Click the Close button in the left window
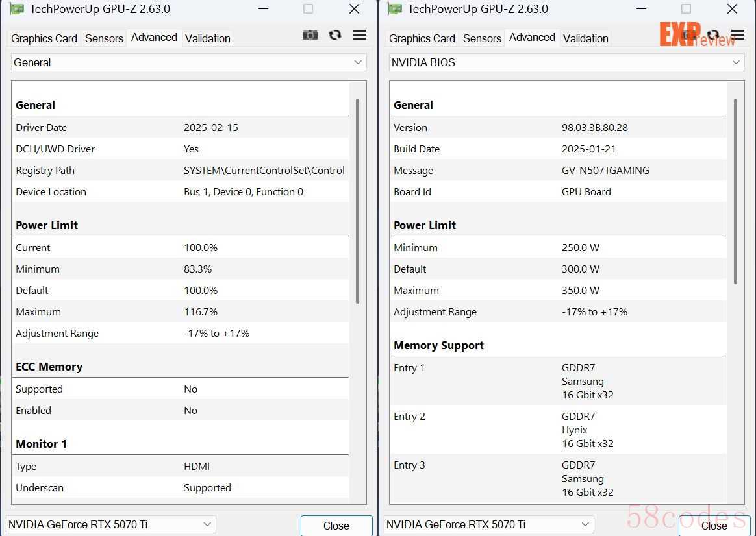This screenshot has height=536, width=756. [x=336, y=526]
